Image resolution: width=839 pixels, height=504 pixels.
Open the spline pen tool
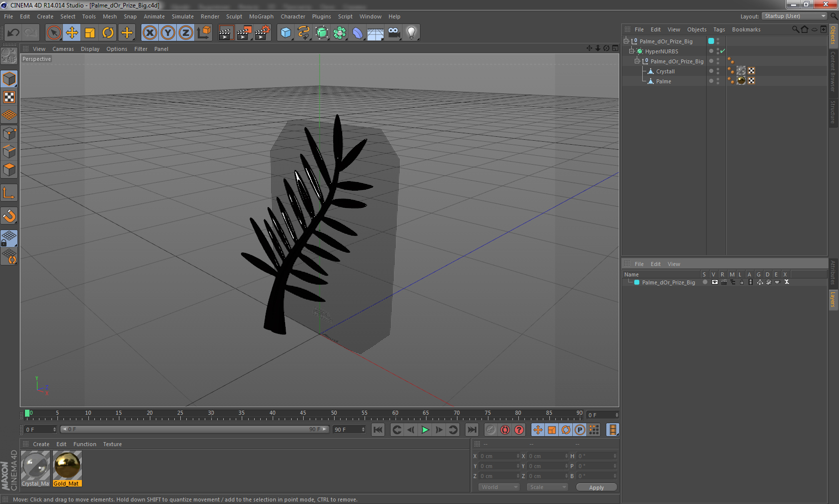[304, 33]
